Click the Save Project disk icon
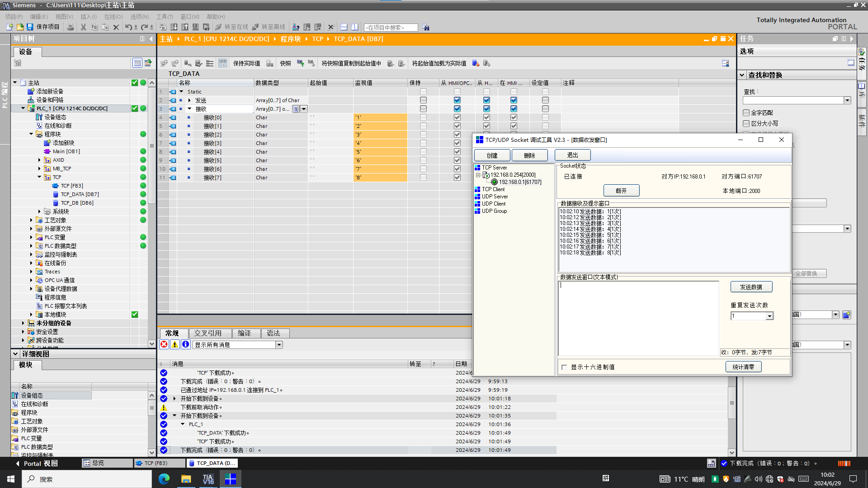 click(x=30, y=27)
